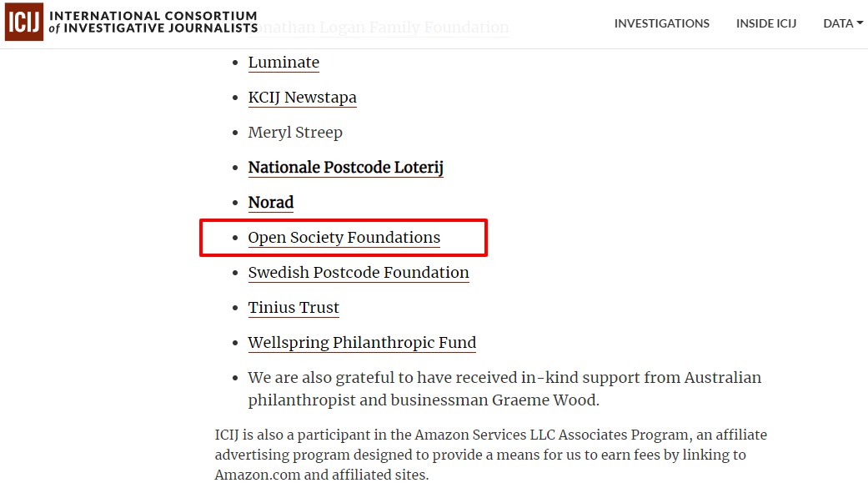
Task: Open the Luminate link
Action: tap(283, 62)
